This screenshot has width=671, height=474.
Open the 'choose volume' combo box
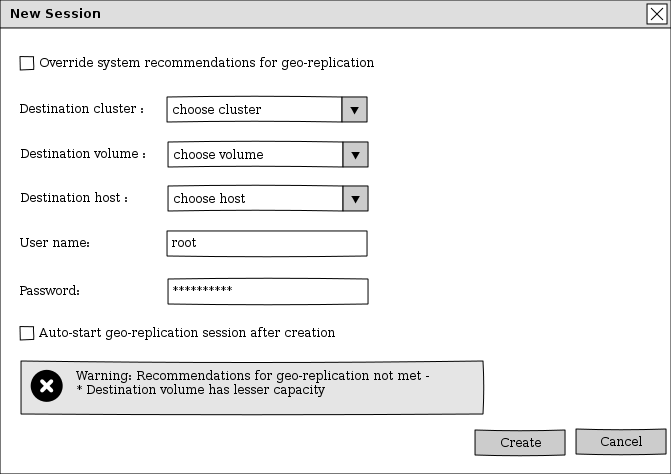tap(255, 154)
